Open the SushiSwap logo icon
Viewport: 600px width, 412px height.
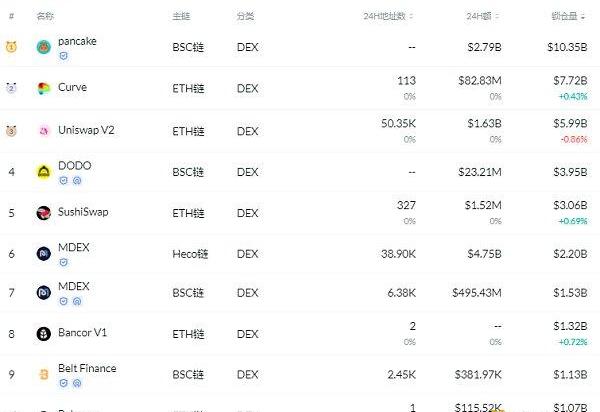click(x=44, y=213)
